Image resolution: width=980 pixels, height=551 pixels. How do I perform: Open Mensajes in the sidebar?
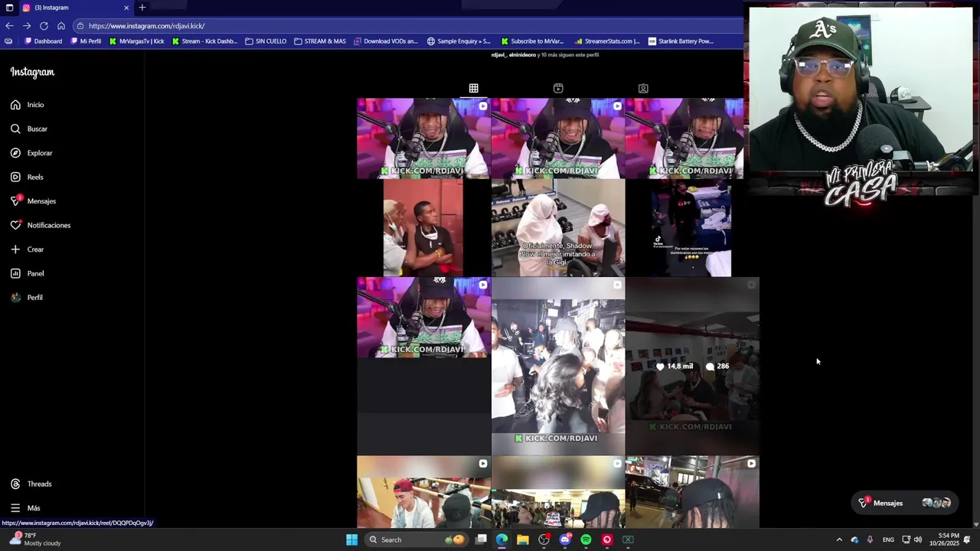click(x=34, y=201)
